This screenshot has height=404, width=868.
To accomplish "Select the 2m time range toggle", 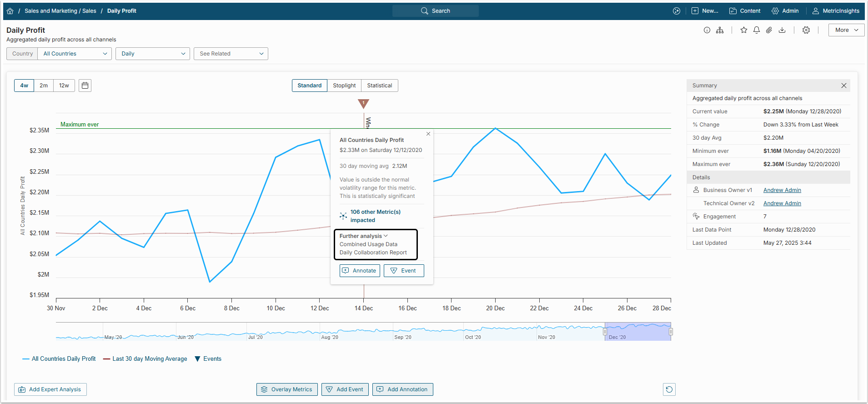I will click(x=44, y=86).
